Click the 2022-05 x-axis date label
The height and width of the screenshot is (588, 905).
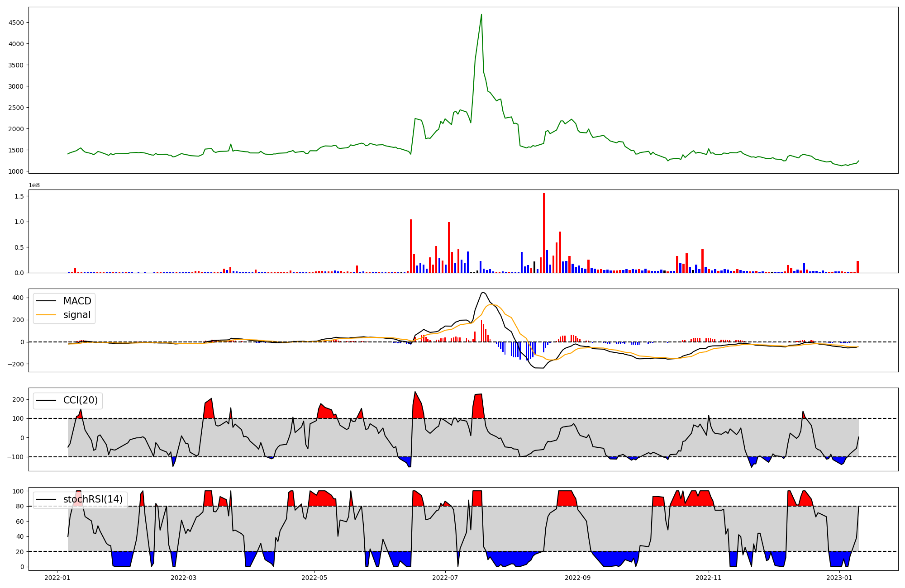[x=314, y=578]
